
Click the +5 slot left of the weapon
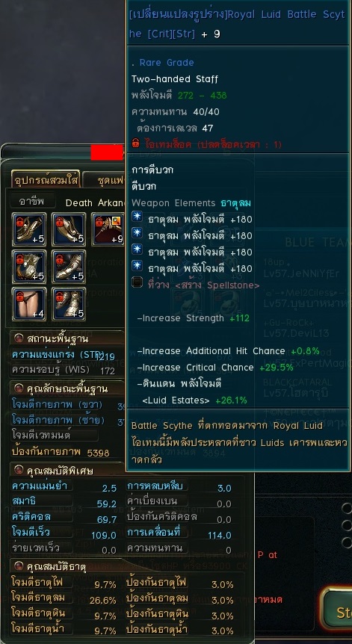pyautogui.click(x=69, y=229)
